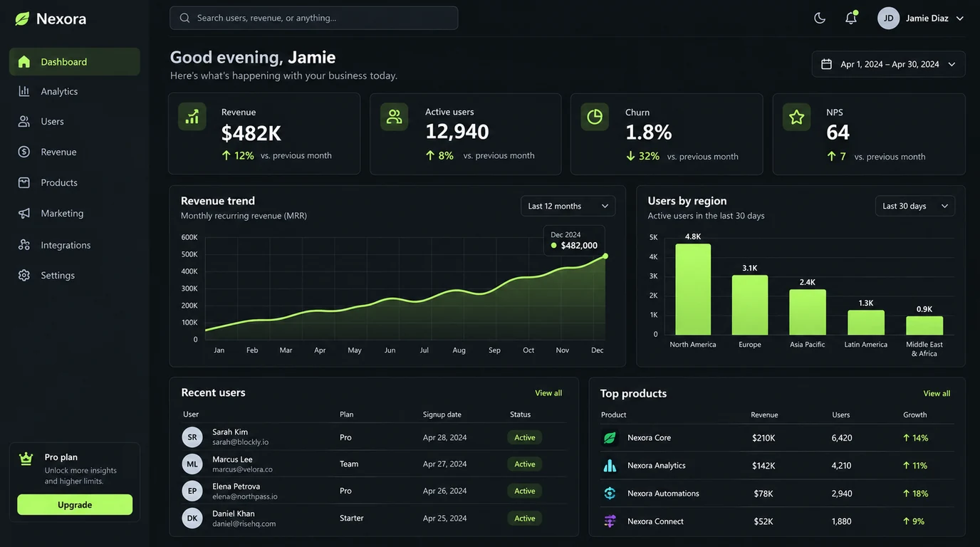
Task: Click the Nexora Analytics product icon
Action: pyautogui.click(x=610, y=466)
